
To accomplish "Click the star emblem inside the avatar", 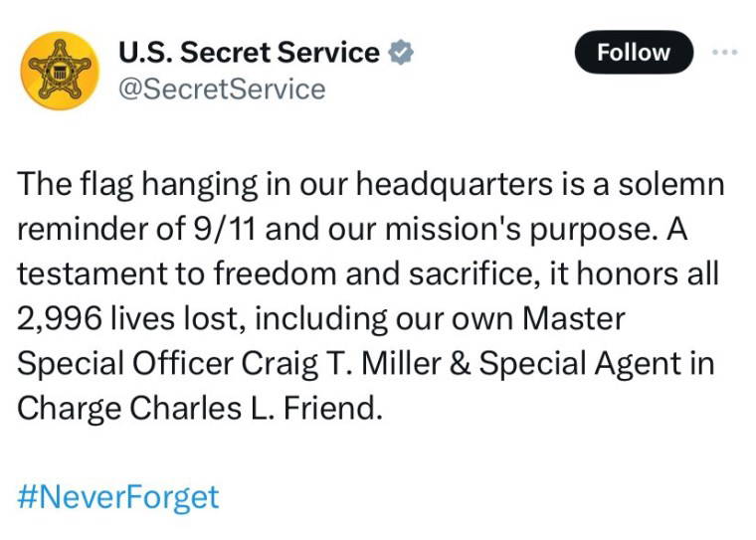I will tap(60, 71).
